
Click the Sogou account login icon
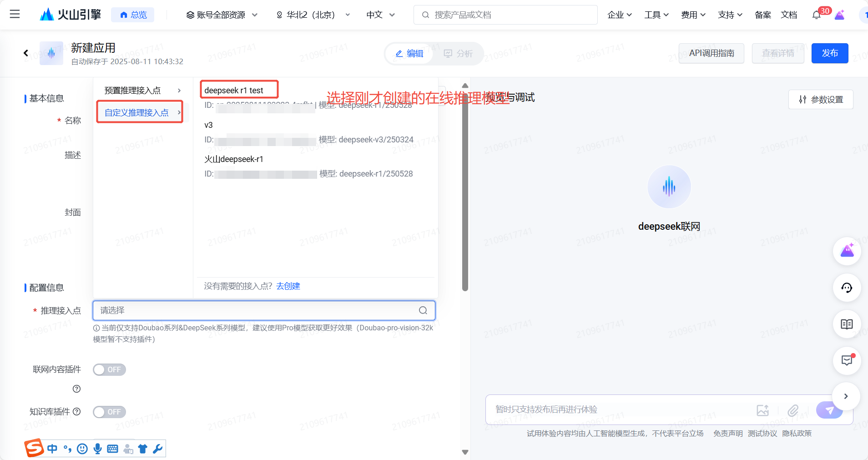[x=128, y=449]
